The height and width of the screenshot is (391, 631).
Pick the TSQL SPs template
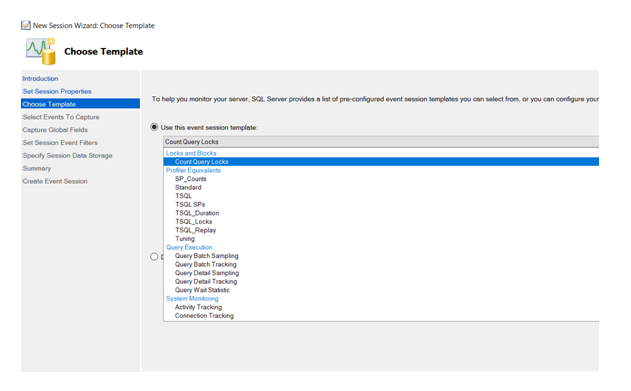pos(190,204)
